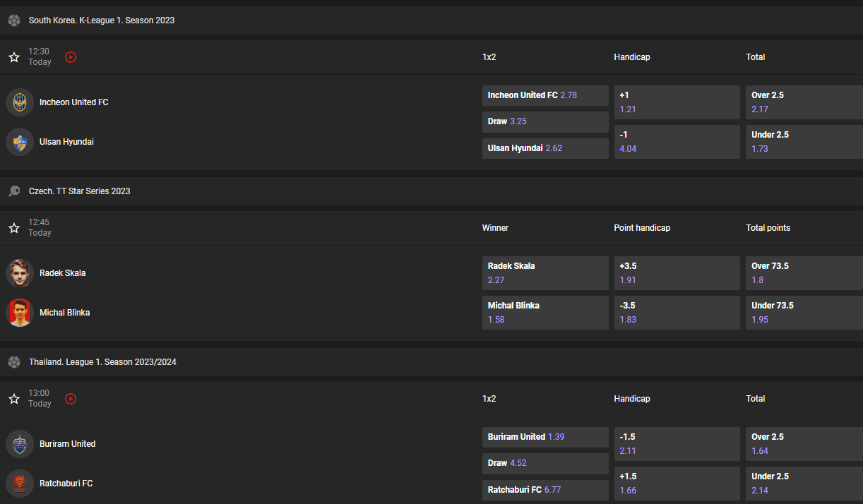Click the K-League 1 football icon
The height and width of the screenshot is (504, 863).
point(14,20)
